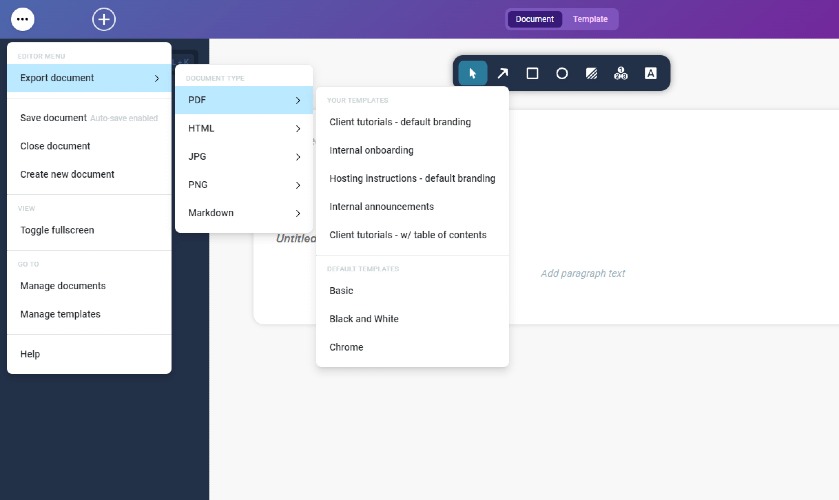Select the arrow annotation tool
The image size is (839, 500).
502,73
